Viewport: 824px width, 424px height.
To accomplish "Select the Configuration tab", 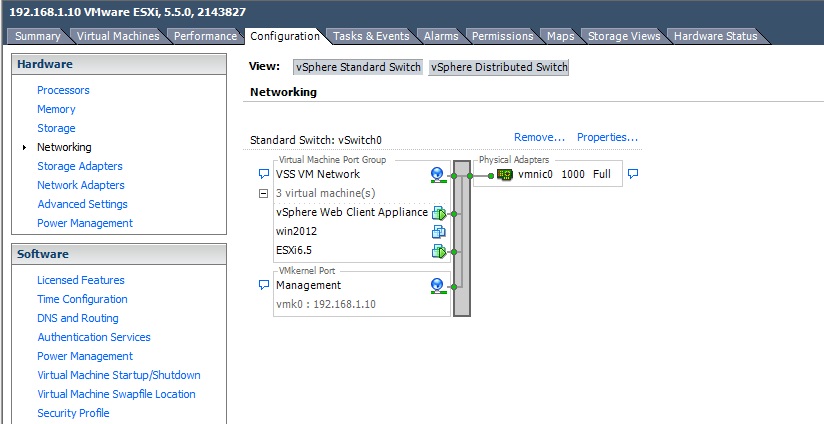I will (x=285, y=36).
